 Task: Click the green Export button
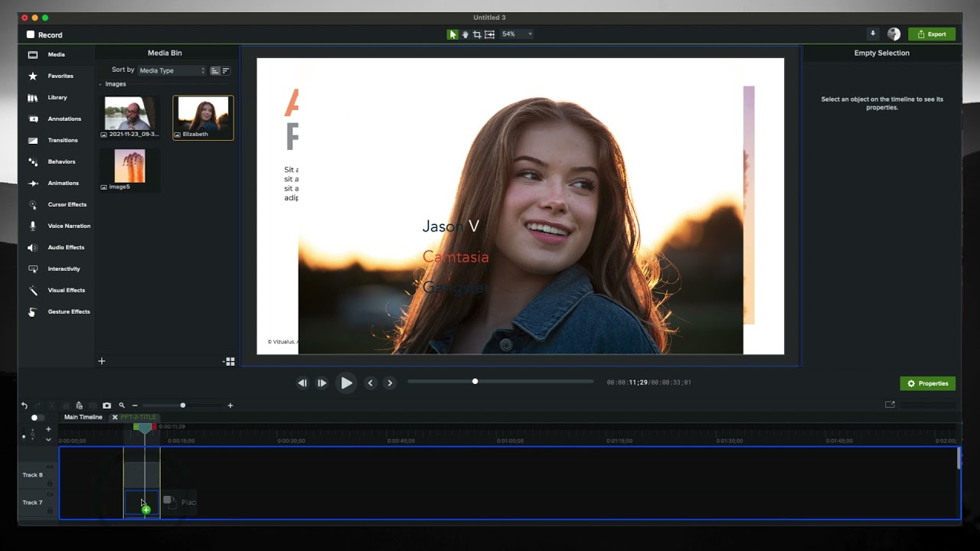pyautogui.click(x=932, y=34)
